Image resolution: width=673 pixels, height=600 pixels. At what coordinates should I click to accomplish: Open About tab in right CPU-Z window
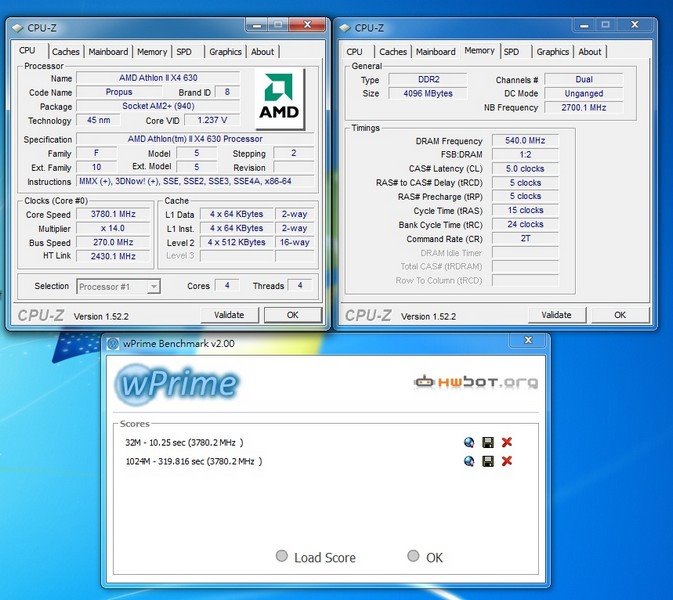[590, 52]
